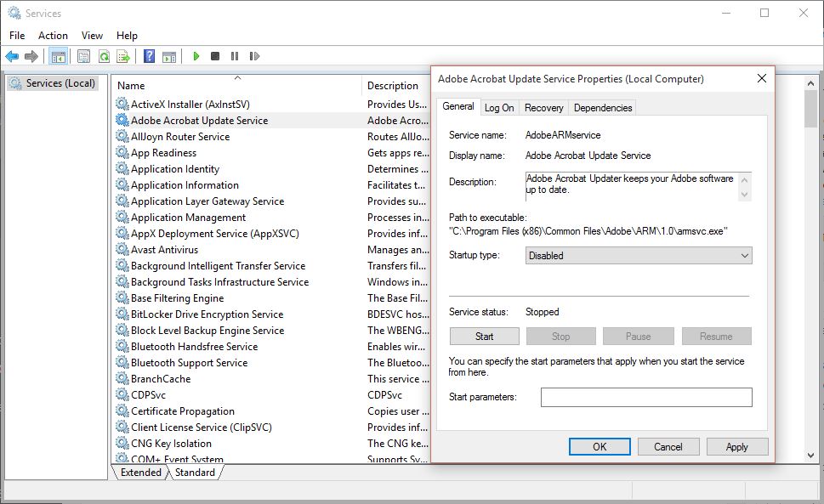This screenshot has height=504, width=824.
Task: Select the Adobe Acrobat Update Service row
Action: pos(271,120)
